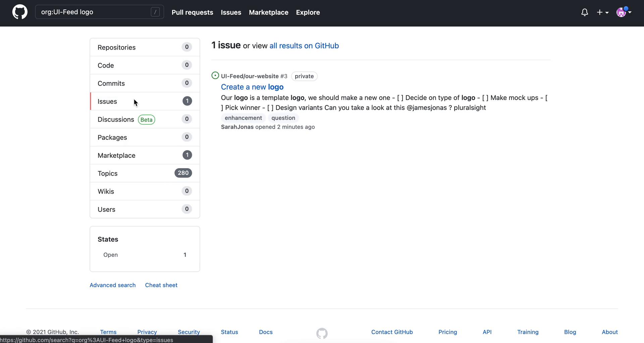Click the 280 count badge for Topics
Viewport: 644px width, 343px height.
click(183, 173)
